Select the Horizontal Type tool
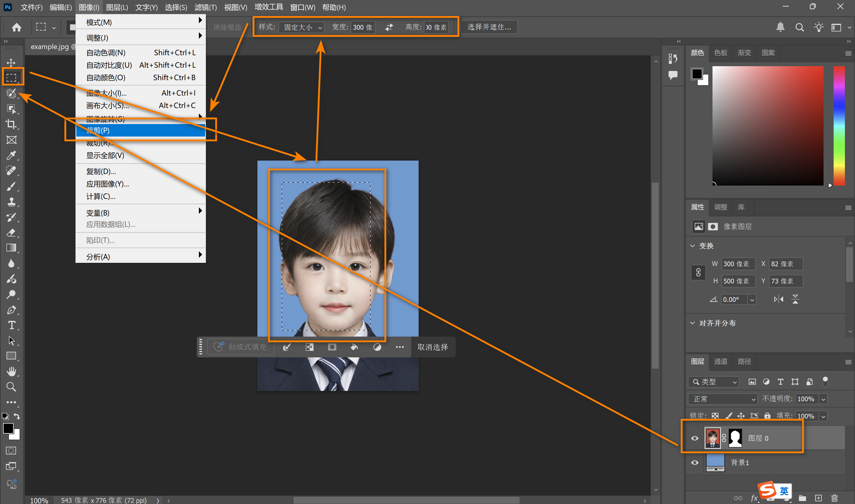The image size is (855, 504). [11, 325]
